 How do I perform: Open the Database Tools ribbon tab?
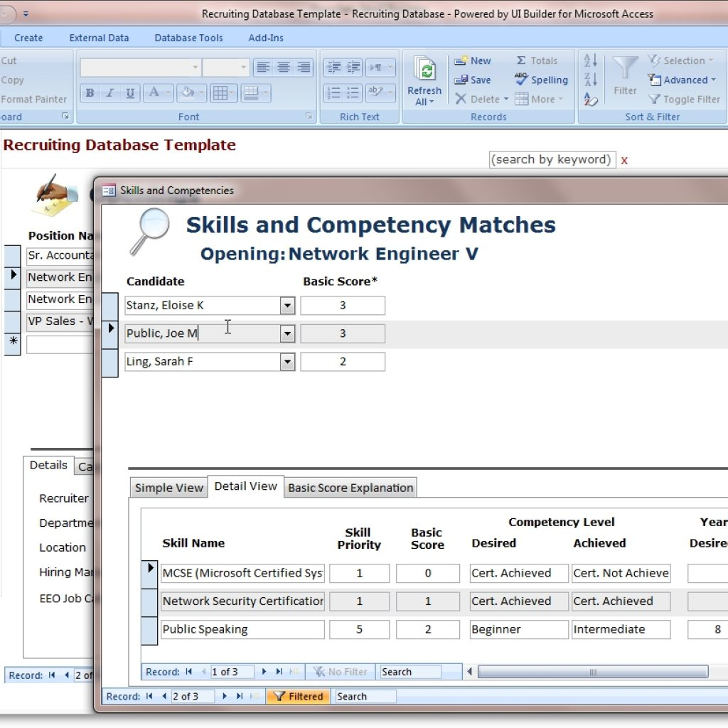(x=188, y=38)
